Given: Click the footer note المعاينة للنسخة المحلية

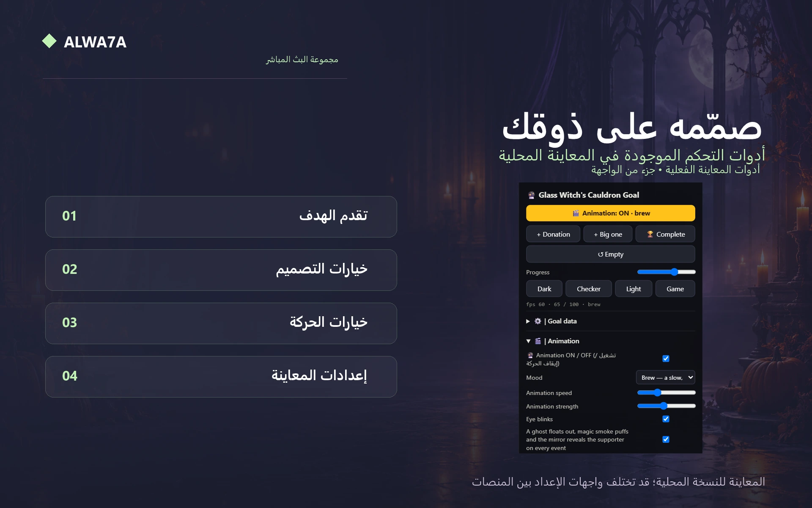Looking at the screenshot, I should pyautogui.click(x=618, y=482).
